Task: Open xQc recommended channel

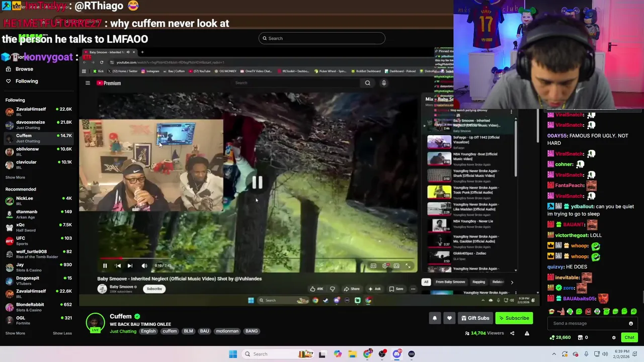Action: coord(39,227)
